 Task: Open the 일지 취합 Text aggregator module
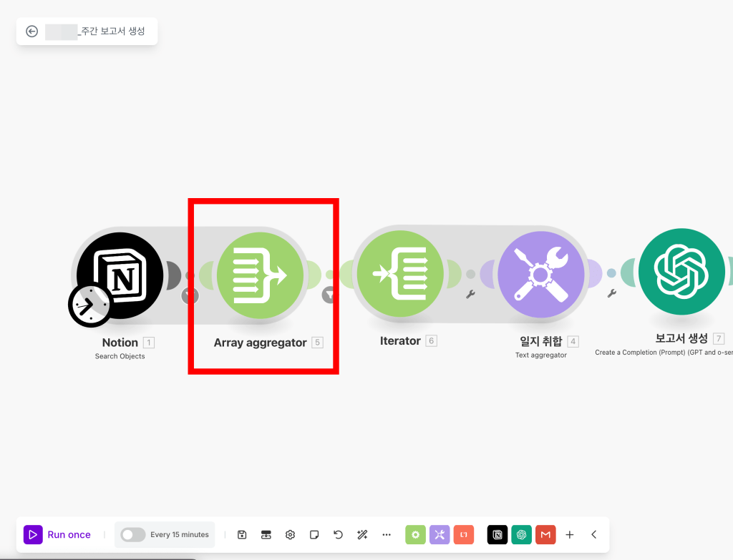pyautogui.click(x=542, y=273)
